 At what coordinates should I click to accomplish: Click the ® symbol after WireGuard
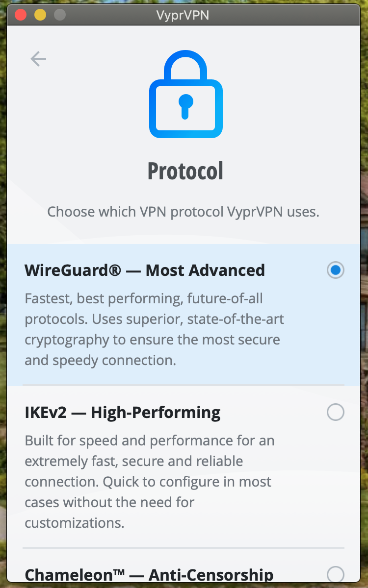115,269
